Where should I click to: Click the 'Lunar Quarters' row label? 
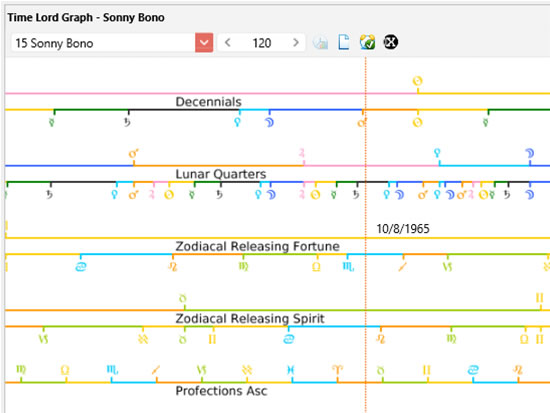(221, 174)
